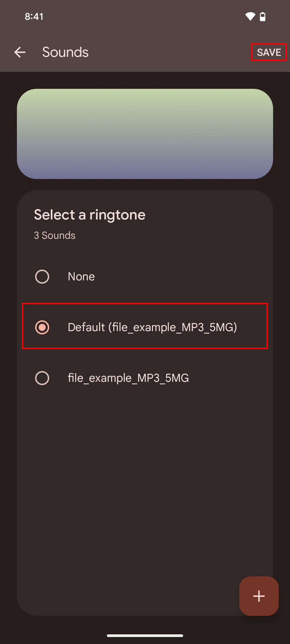Screen dimensions: 290x644
Task: Tap the 8:41 clock in status bar
Action: click(34, 17)
